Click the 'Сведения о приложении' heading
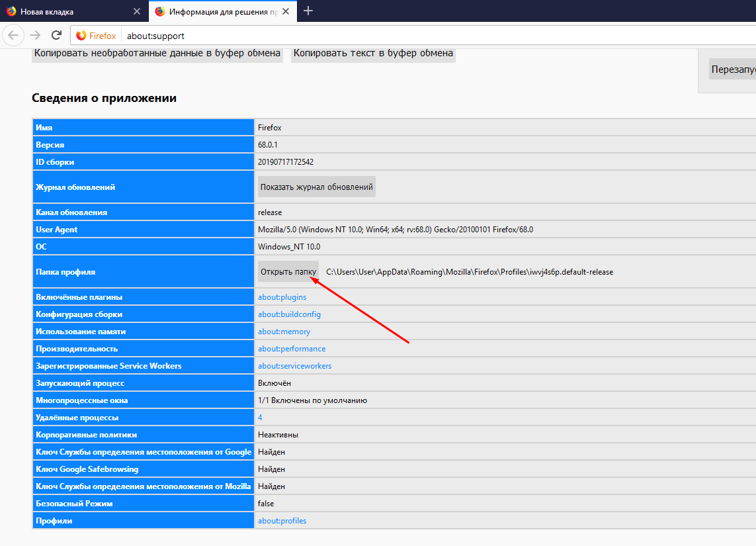The image size is (756, 546). point(104,98)
